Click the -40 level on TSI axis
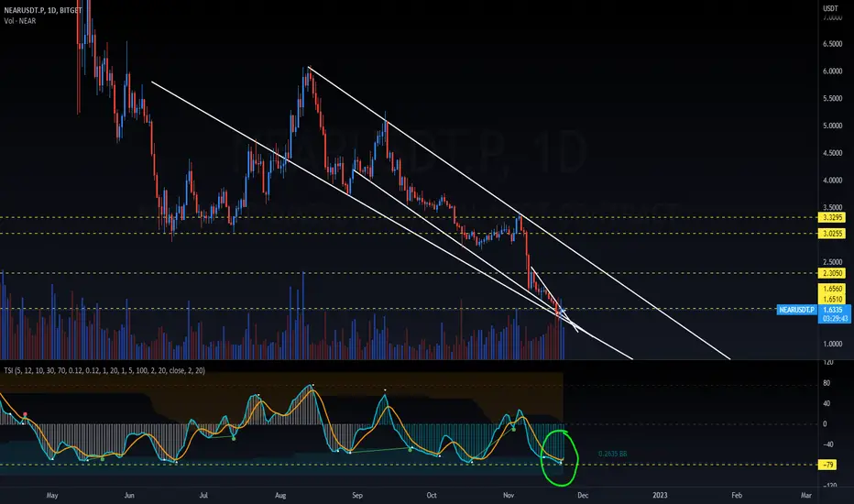This screenshot has height=504, width=854. pos(828,444)
